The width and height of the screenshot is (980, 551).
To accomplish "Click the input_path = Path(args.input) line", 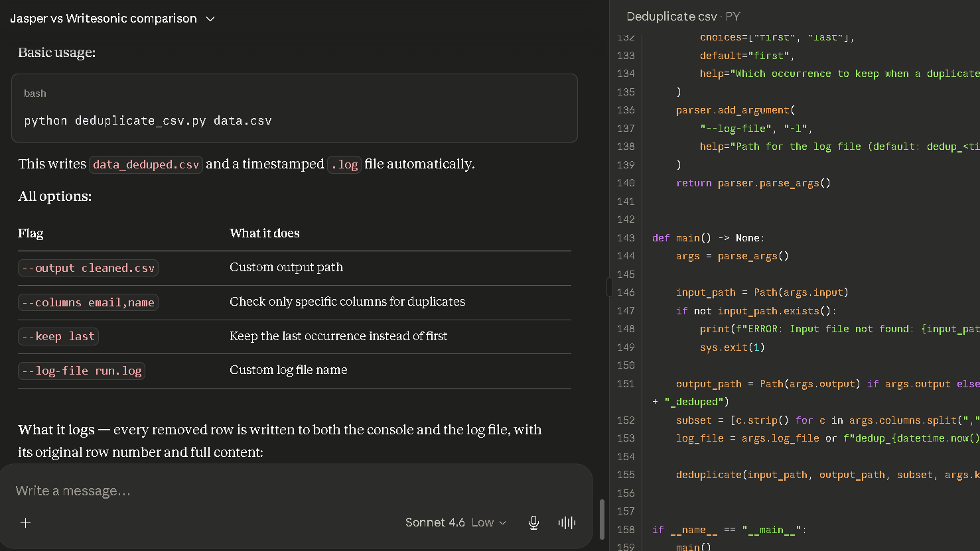I will point(762,292).
